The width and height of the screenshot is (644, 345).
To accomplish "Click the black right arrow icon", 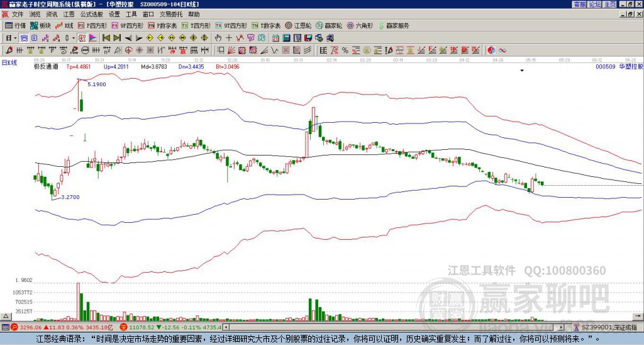I will tap(139, 38).
